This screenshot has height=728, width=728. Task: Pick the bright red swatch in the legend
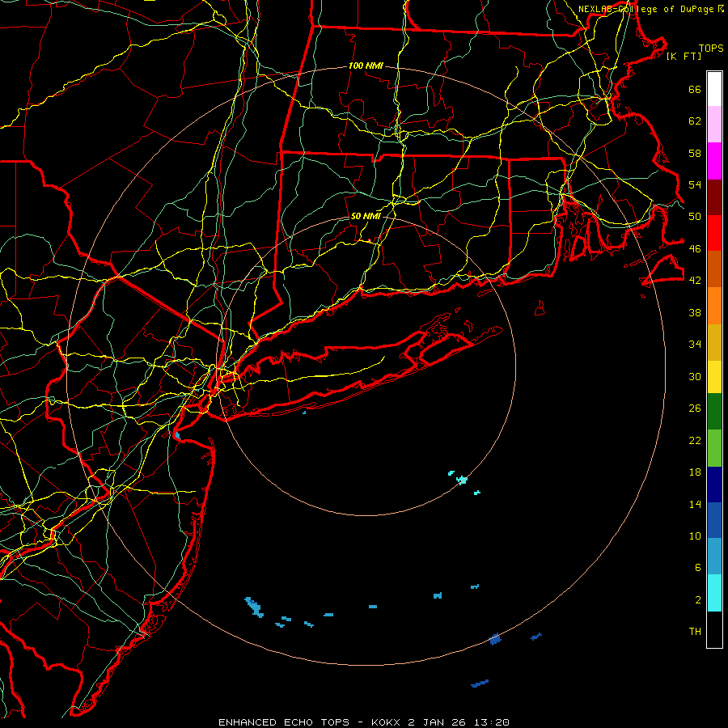point(714,233)
